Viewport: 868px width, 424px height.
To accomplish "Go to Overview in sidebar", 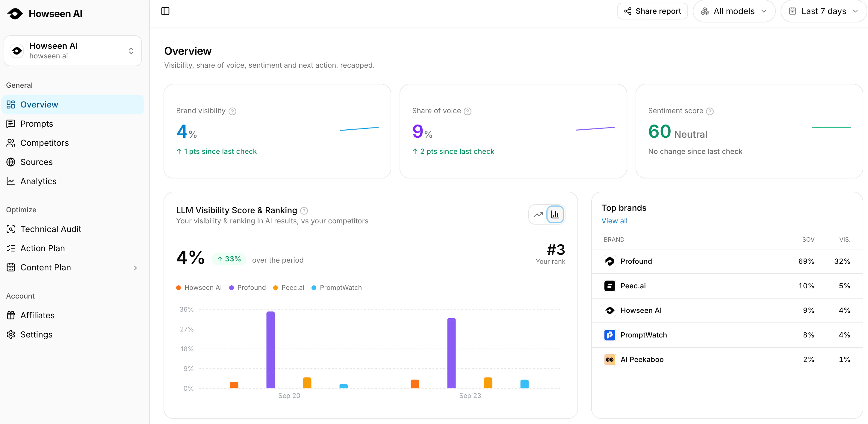I will (73, 105).
